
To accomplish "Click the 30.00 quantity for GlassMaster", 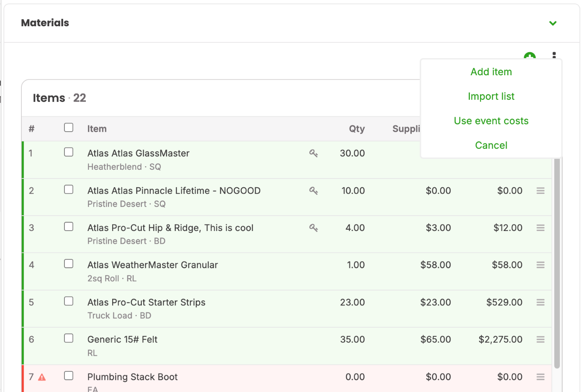I will point(352,154).
